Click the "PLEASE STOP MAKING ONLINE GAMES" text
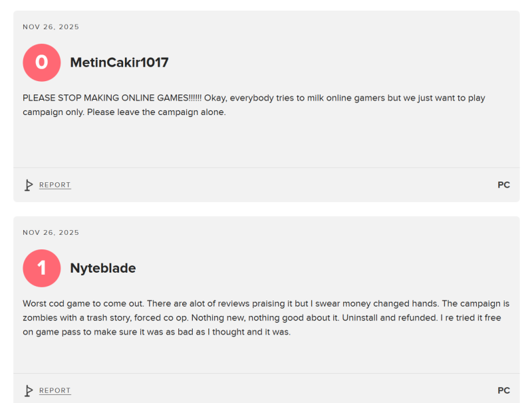 tap(111, 98)
